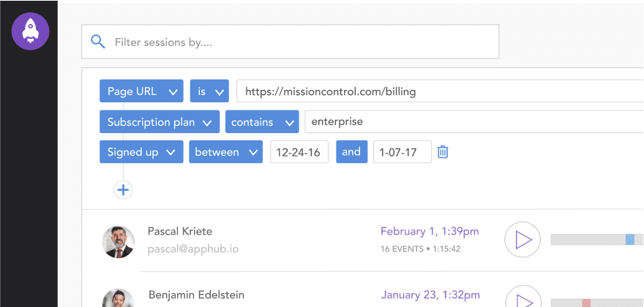The image size is (644, 307).
Task: Play Pascal Kriete's session recording
Action: [522, 240]
